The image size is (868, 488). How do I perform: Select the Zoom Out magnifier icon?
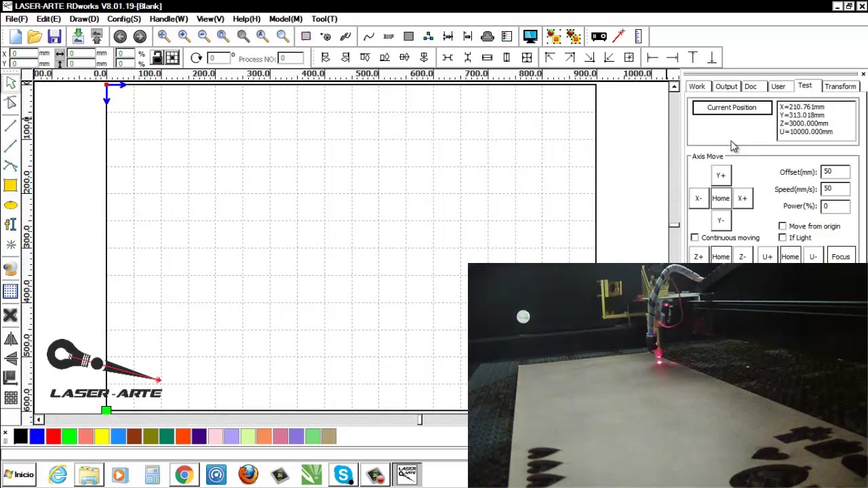point(203,37)
